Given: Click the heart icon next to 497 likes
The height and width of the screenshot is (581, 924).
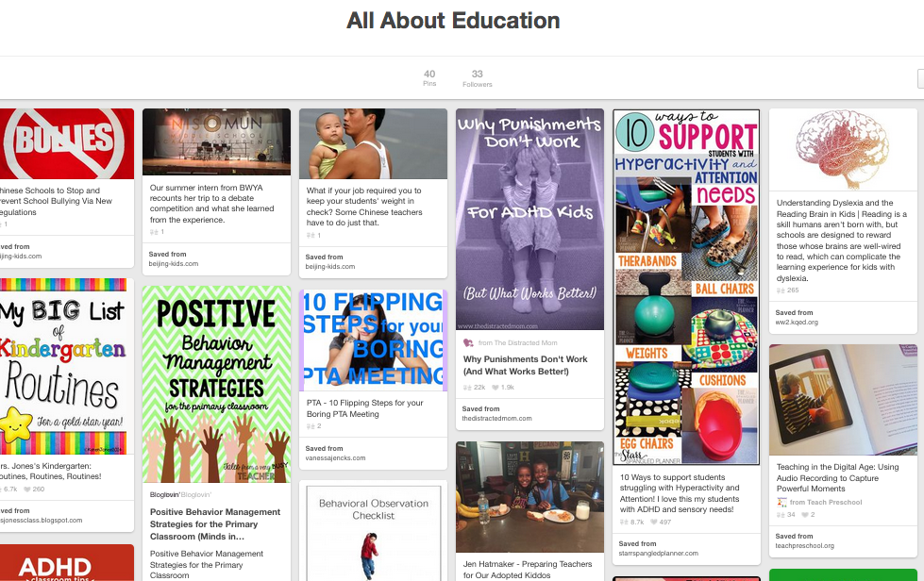Looking at the screenshot, I should [x=653, y=523].
